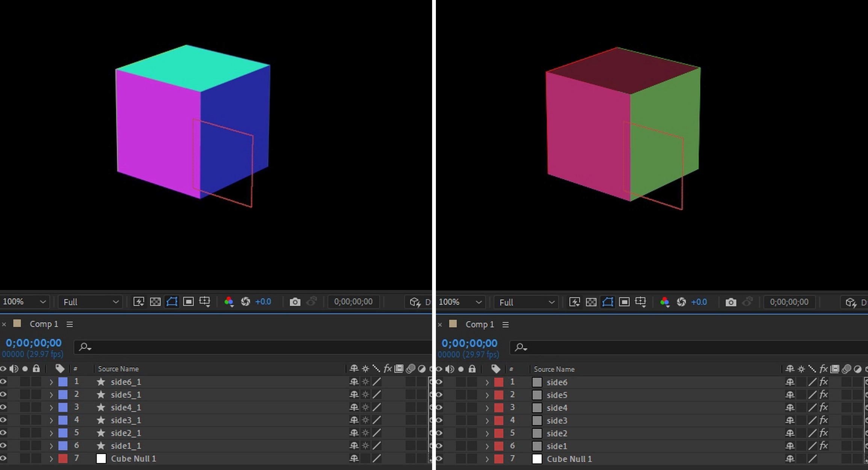The width and height of the screenshot is (868, 470).
Task: Toggle mask and shape path visibility in left viewer
Action: coord(172,302)
